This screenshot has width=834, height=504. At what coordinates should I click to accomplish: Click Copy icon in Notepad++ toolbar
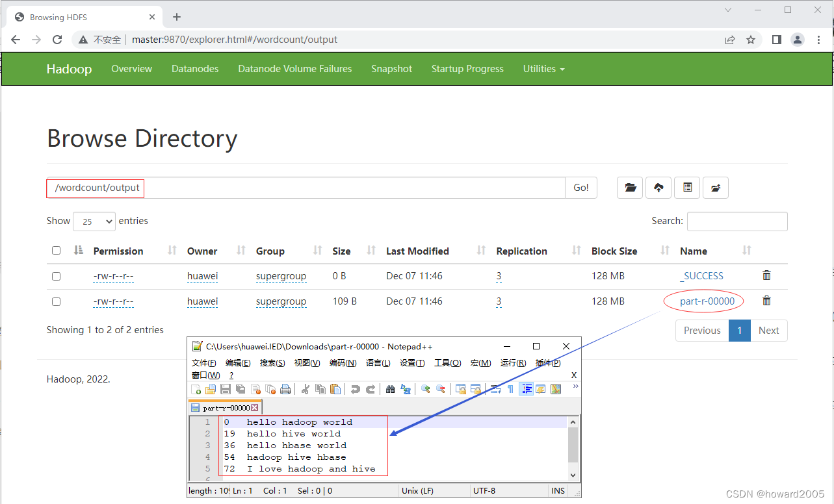click(320, 389)
